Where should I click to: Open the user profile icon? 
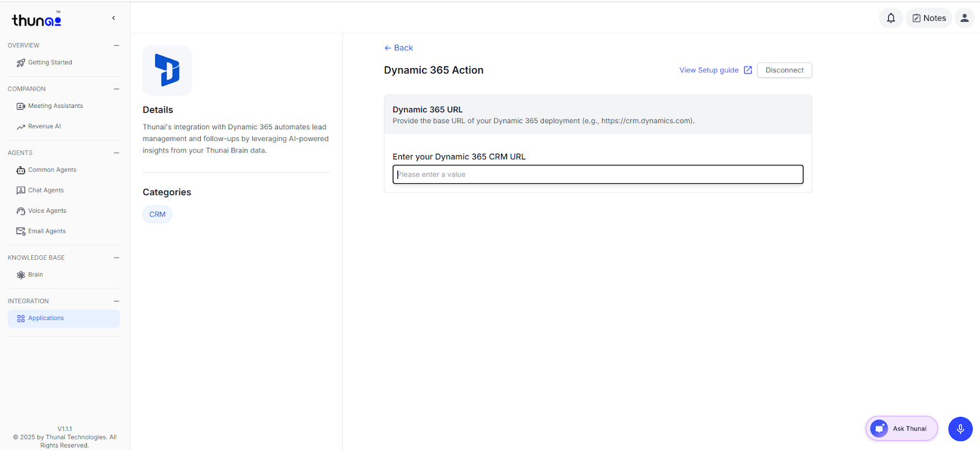(964, 18)
